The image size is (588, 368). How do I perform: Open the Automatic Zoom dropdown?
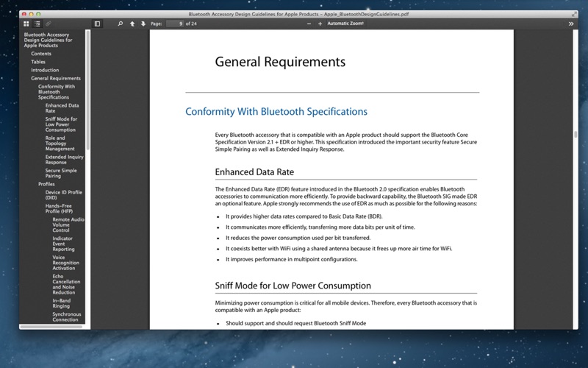345,24
